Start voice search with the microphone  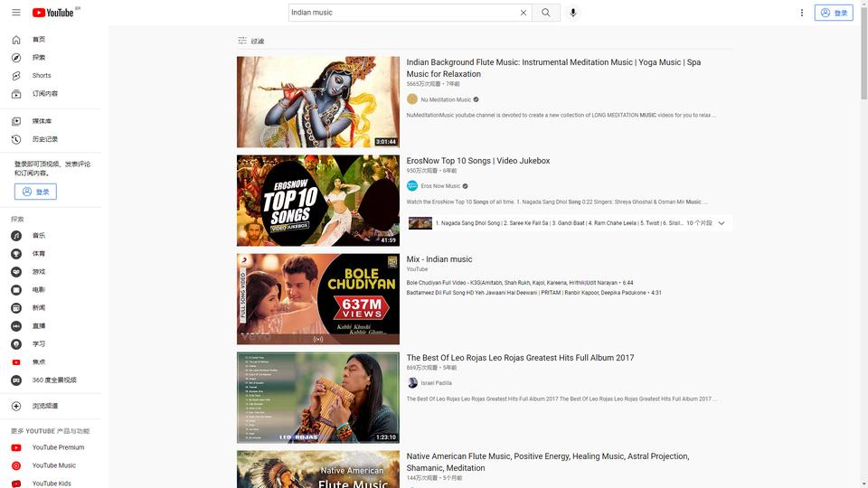[573, 12]
